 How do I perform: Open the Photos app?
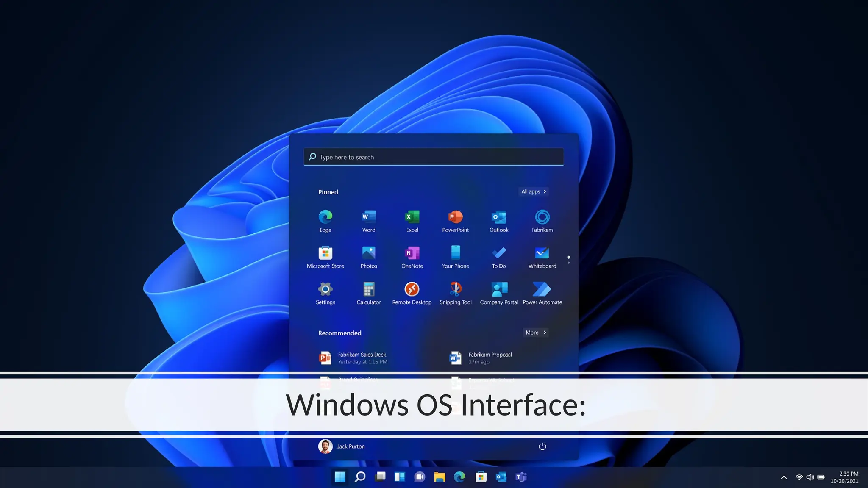(x=368, y=257)
